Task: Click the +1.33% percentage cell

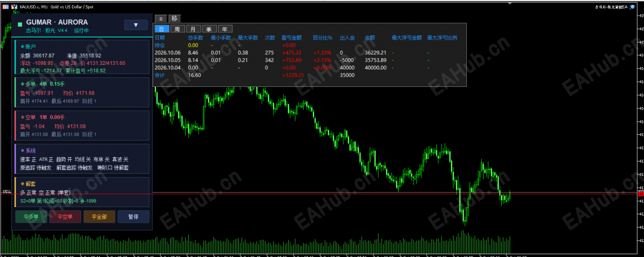Action: [322, 53]
